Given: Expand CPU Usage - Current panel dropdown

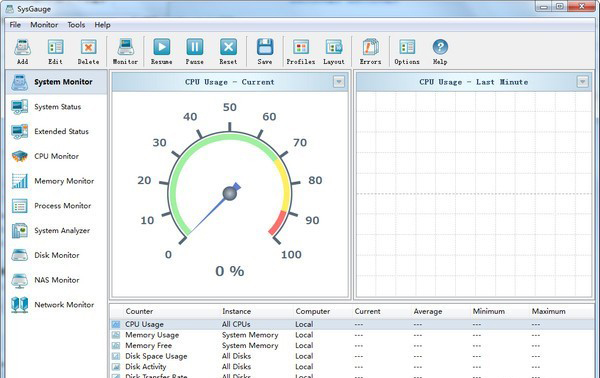Looking at the screenshot, I should point(339,82).
